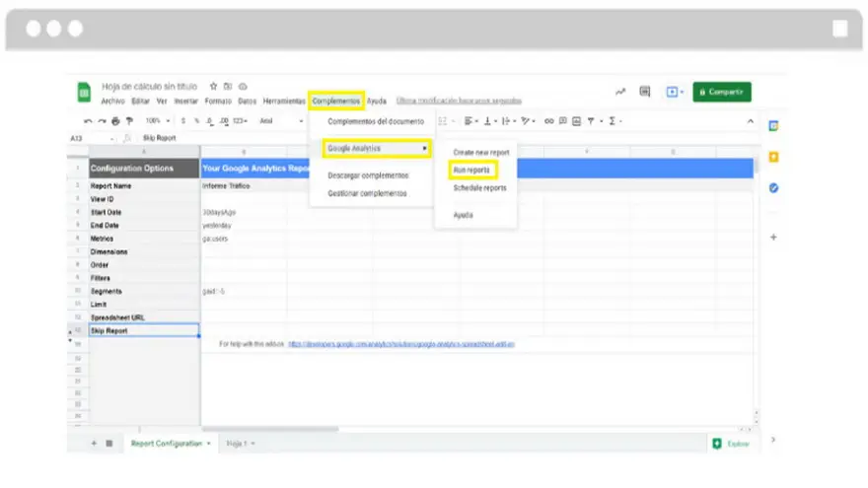Open Google Keep in the side panel

click(773, 157)
